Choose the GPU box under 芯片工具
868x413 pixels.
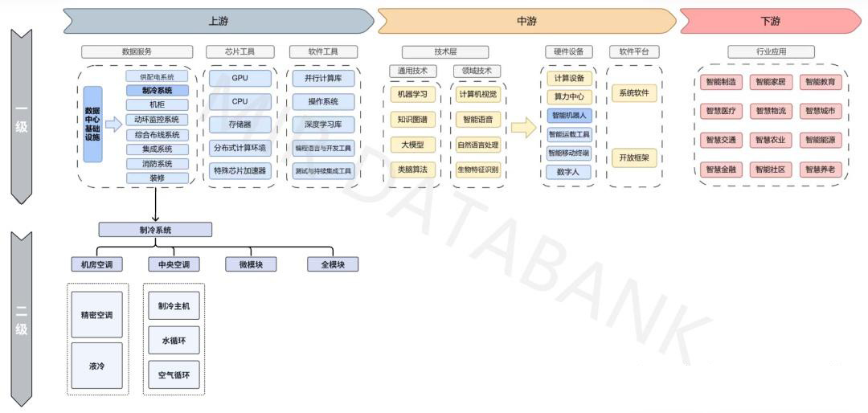tap(240, 79)
